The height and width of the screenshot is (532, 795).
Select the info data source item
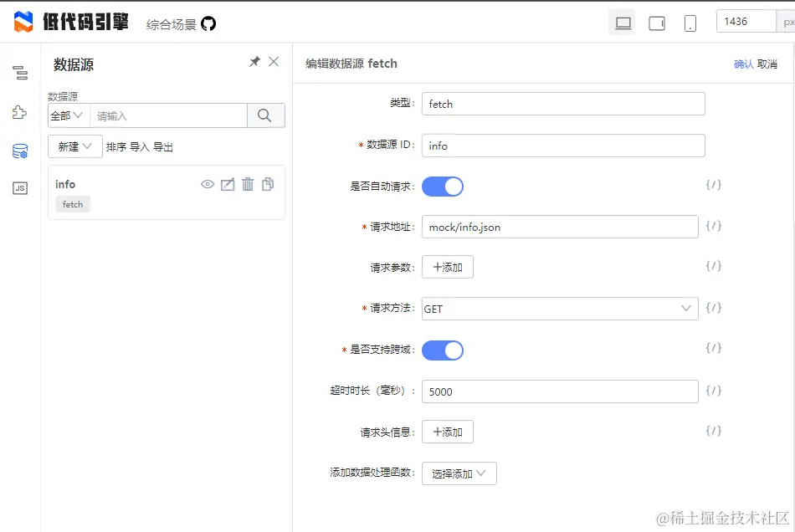[167, 192]
